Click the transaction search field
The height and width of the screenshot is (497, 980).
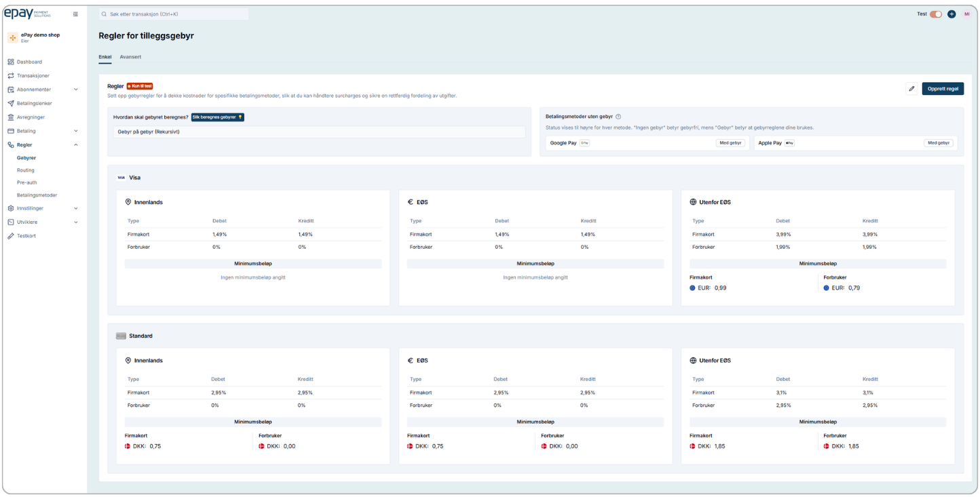click(x=173, y=14)
